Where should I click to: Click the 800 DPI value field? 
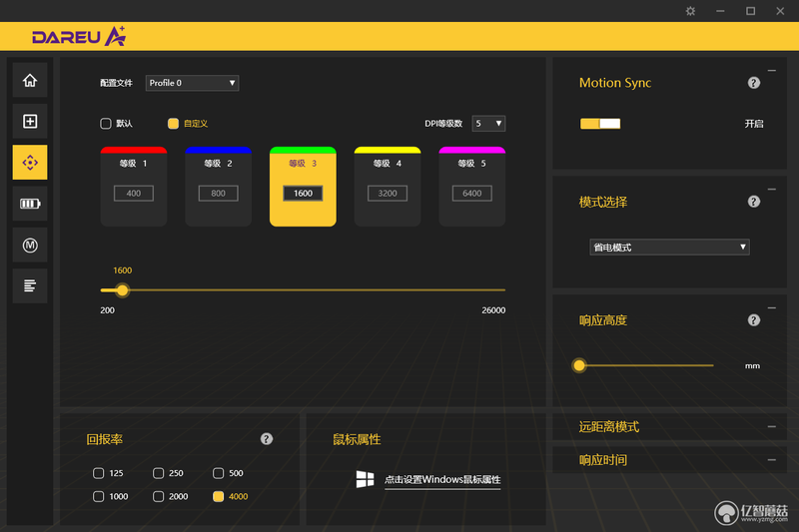pyautogui.click(x=218, y=193)
